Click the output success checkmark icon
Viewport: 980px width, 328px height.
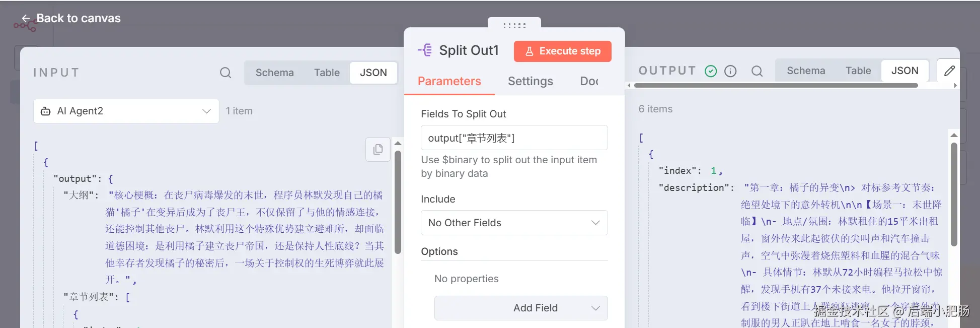click(x=711, y=71)
